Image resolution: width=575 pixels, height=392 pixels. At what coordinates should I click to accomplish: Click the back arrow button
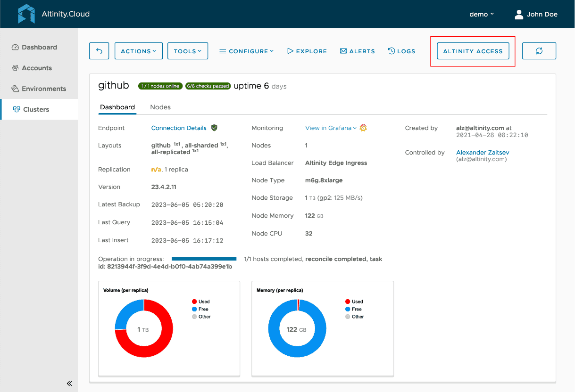click(99, 51)
